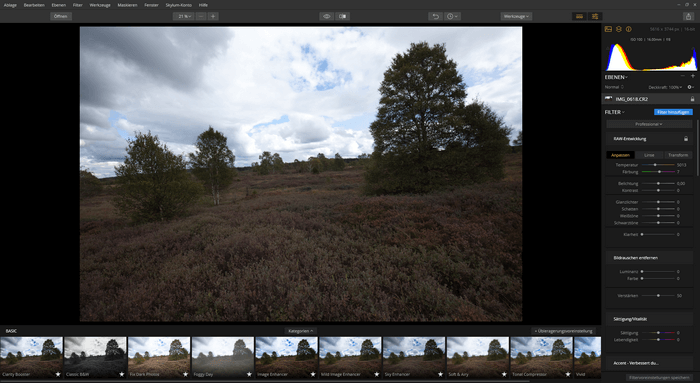Toggle the presets filmstrip panel icon
This screenshot has width=700, height=383.
(579, 17)
